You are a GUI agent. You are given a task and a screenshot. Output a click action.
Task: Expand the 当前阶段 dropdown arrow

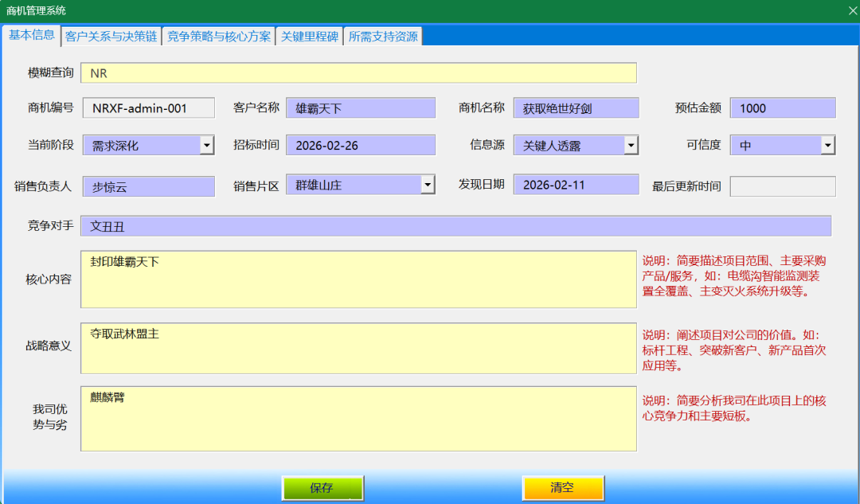(207, 146)
